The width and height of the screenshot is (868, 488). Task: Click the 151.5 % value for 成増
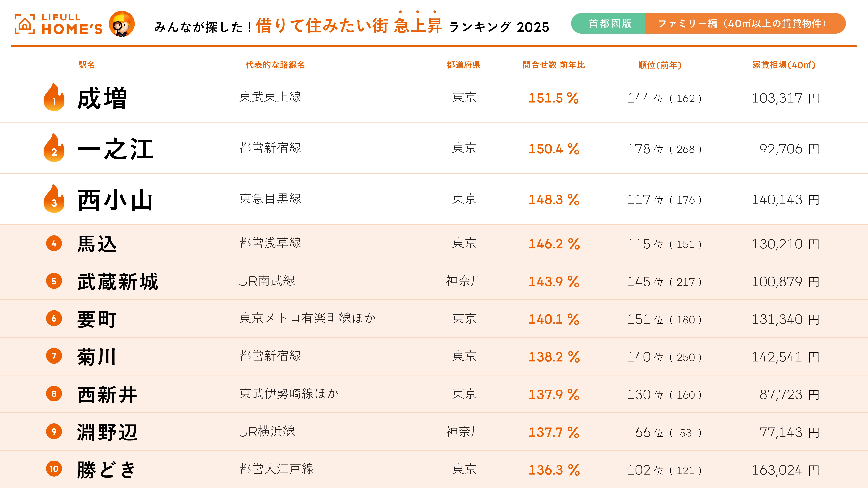point(554,98)
